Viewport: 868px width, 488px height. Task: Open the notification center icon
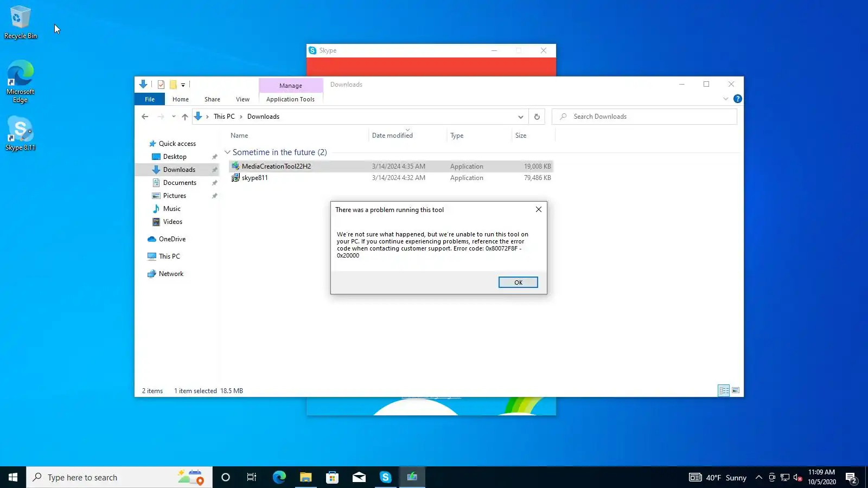coord(851,477)
